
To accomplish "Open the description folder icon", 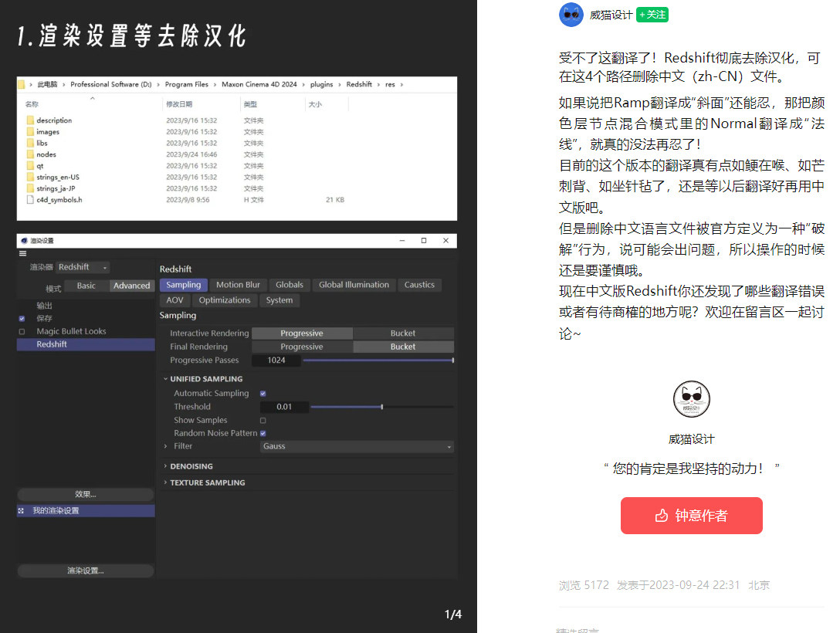I will tap(30, 120).
